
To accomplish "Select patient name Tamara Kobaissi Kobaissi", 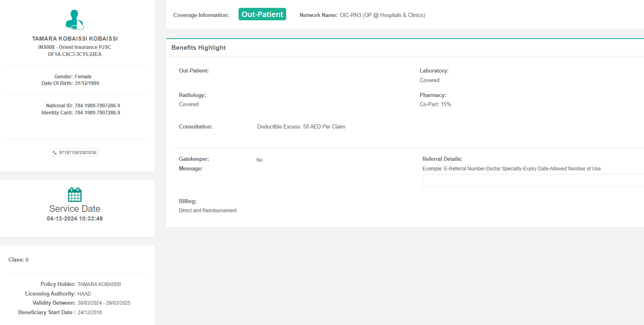I will pyautogui.click(x=75, y=39).
